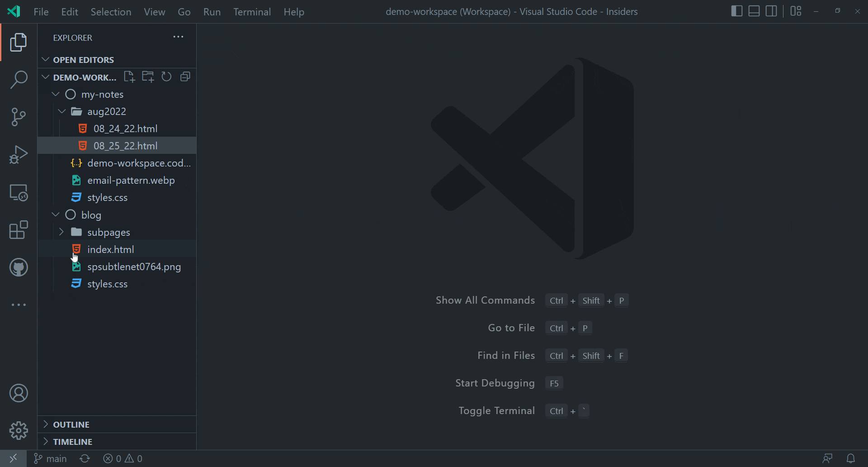Open the Source Control view

[x=19, y=117]
